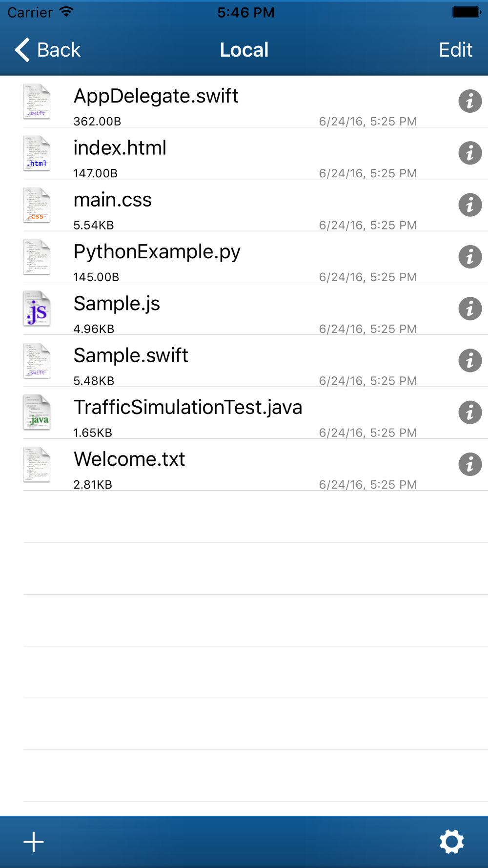Show info for TrafficSimulationTest.java
488x868 pixels.
470,413
